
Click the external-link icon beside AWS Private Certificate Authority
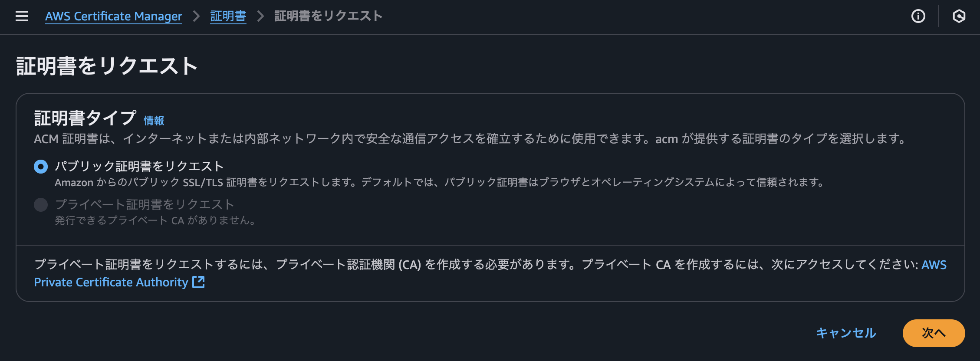tap(198, 282)
